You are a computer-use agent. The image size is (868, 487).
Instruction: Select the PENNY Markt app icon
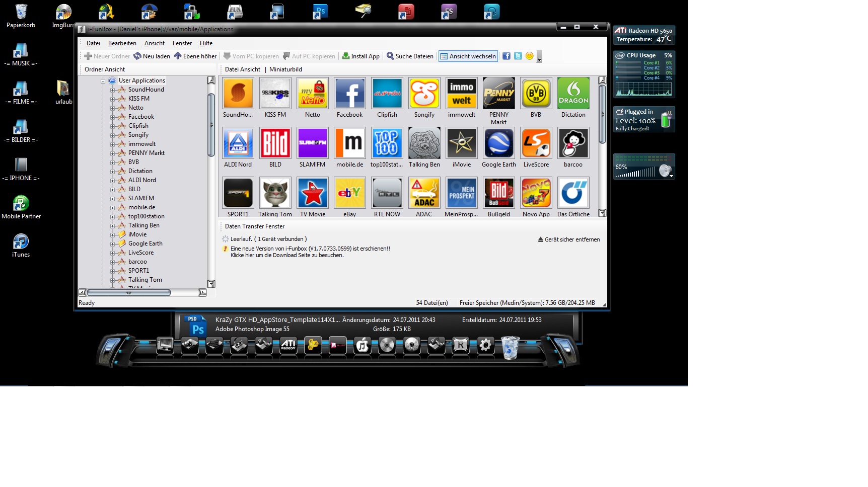(x=499, y=93)
